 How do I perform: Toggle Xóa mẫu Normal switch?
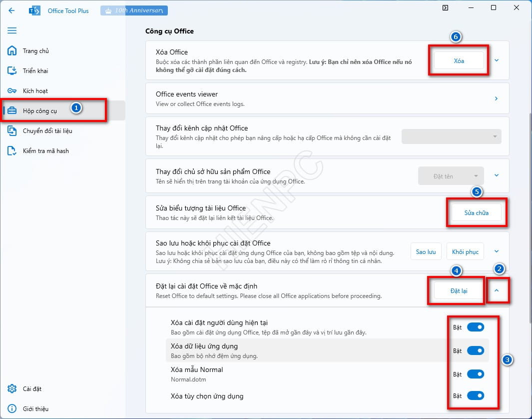coord(476,374)
